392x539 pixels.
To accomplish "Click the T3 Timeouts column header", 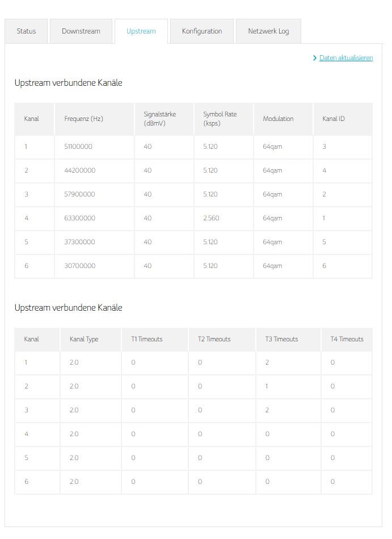I will (281, 339).
